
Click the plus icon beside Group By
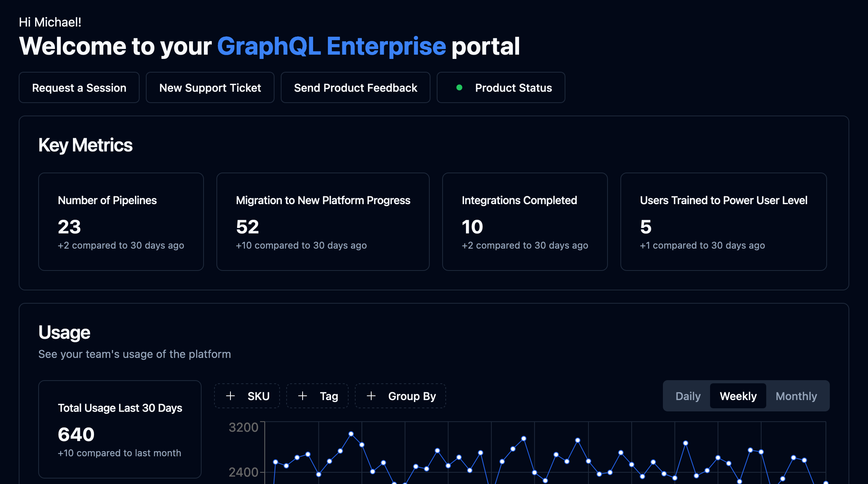point(371,396)
